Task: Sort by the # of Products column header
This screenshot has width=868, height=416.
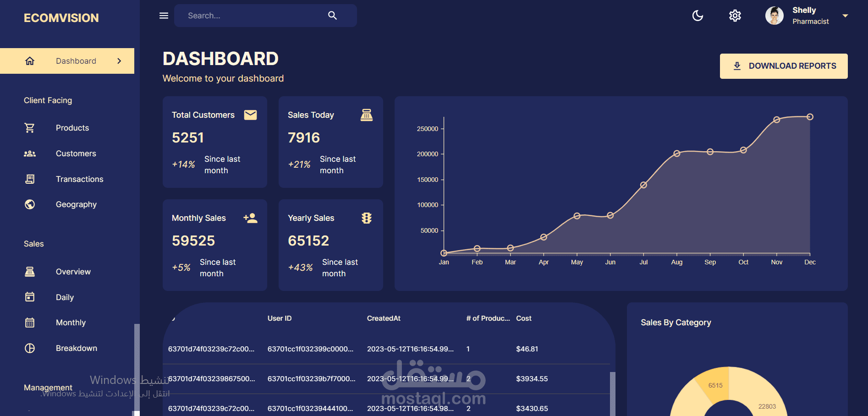Action: coord(488,318)
